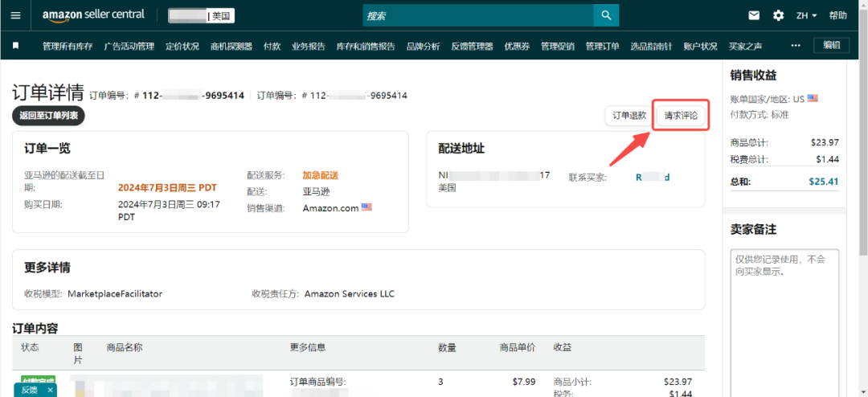Click the 编辑 button in navigation bar
This screenshot has width=868, height=397.
(x=832, y=45)
